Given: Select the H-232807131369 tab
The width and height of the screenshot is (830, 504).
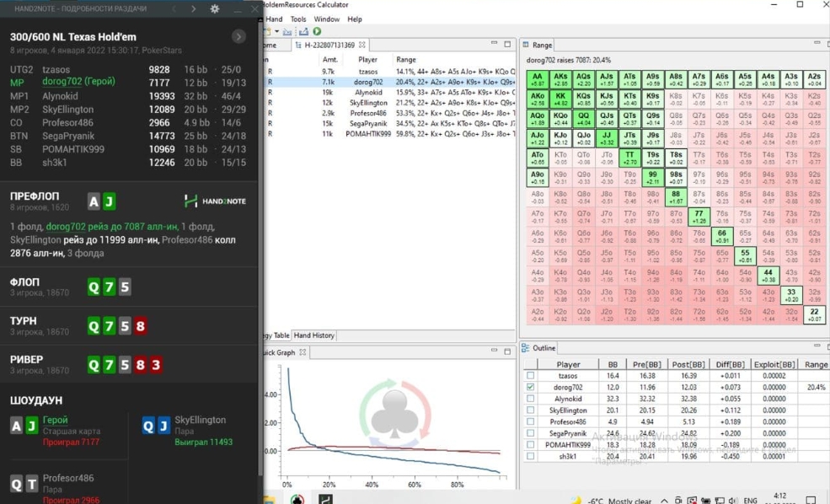Looking at the screenshot, I should pyautogui.click(x=329, y=45).
